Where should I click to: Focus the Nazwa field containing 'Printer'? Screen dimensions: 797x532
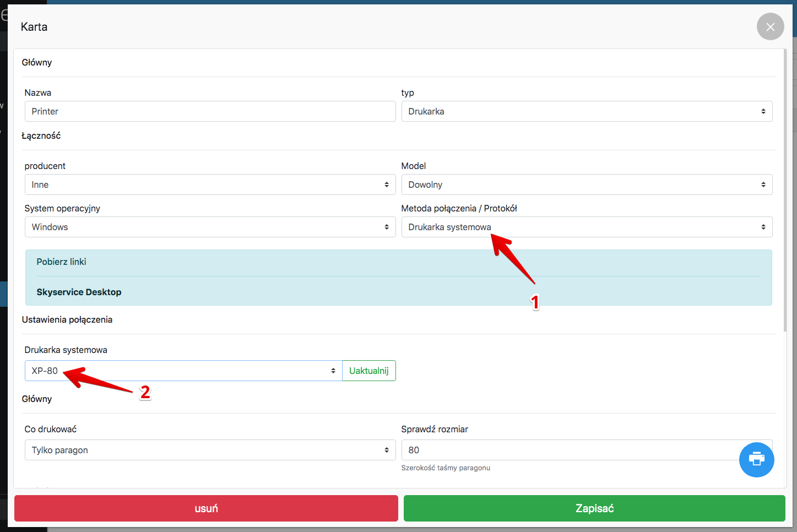[x=210, y=111]
